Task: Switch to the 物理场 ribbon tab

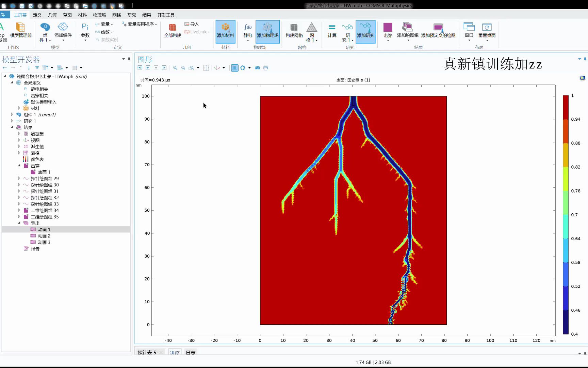Action: [x=99, y=15]
